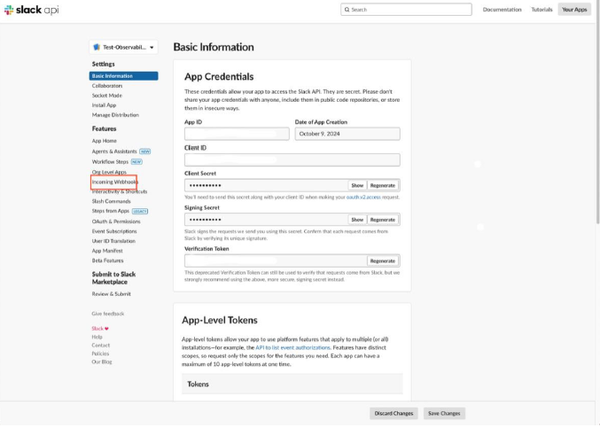The width and height of the screenshot is (600, 427).
Task: Click inside the Search field
Action: 408,9
